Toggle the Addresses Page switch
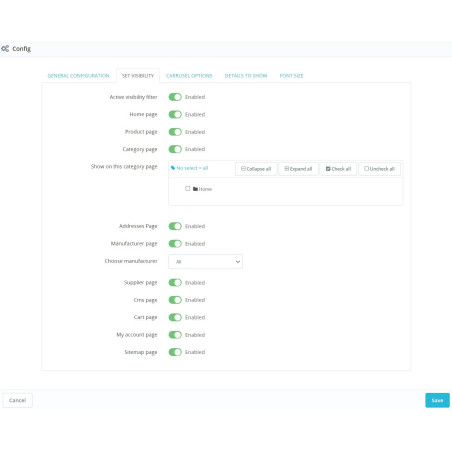Image resolution: width=452 pixels, height=452 pixels. tap(175, 226)
